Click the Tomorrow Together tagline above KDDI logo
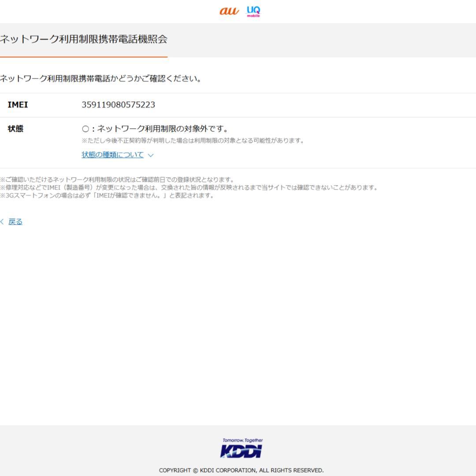 [242, 441]
